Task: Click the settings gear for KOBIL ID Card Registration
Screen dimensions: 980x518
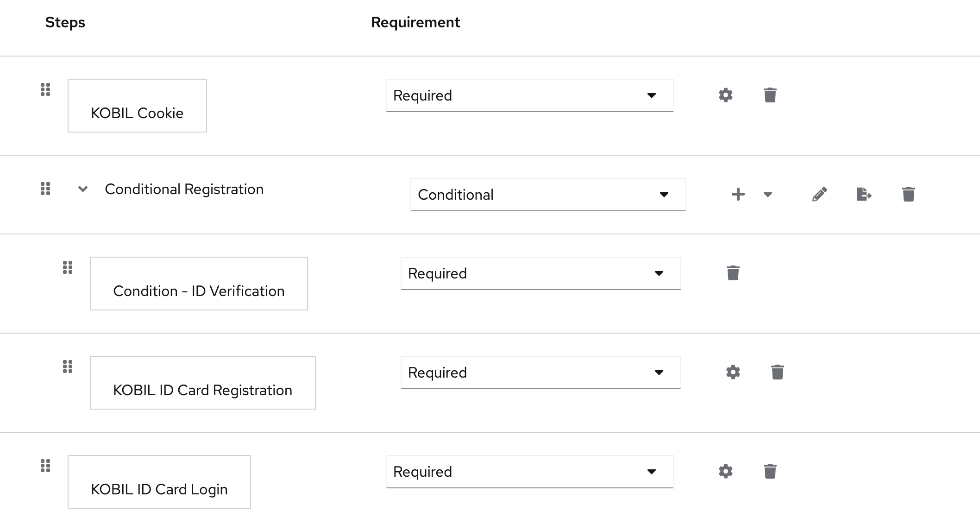Action: tap(732, 372)
